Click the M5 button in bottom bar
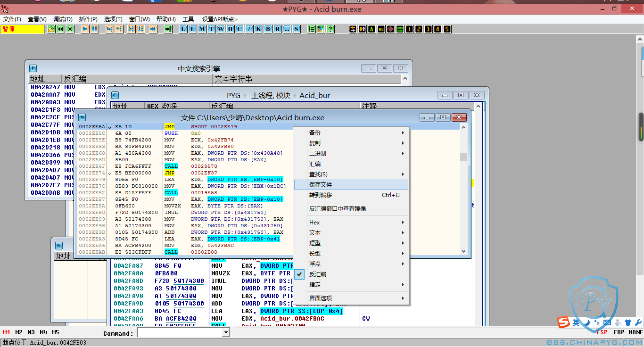The width and height of the screenshot is (644, 347). [56, 332]
